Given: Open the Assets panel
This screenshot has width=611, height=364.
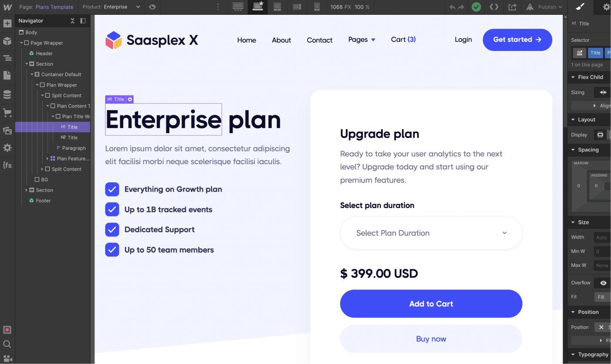Looking at the screenshot, I should 7,130.
